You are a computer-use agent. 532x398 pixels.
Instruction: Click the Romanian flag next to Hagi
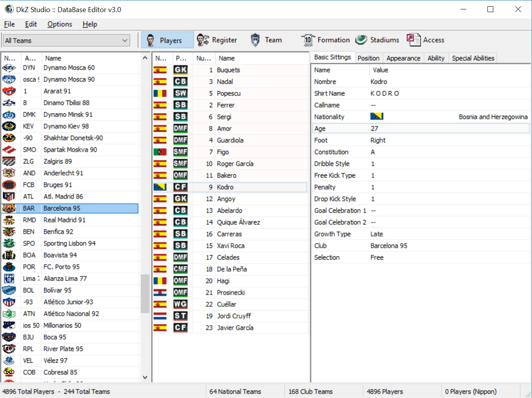point(160,281)
